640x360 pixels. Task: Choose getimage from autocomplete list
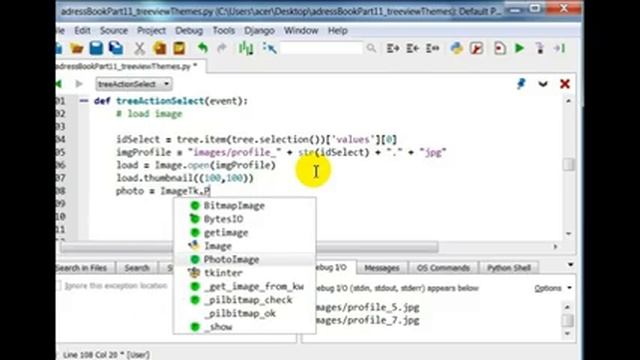coord(244,233)
